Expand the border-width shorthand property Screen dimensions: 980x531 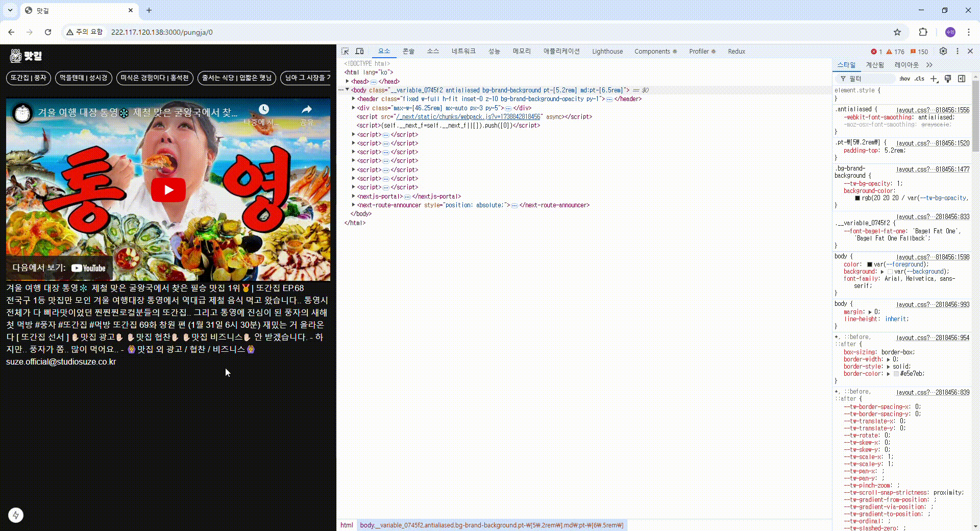coord(889,359)
